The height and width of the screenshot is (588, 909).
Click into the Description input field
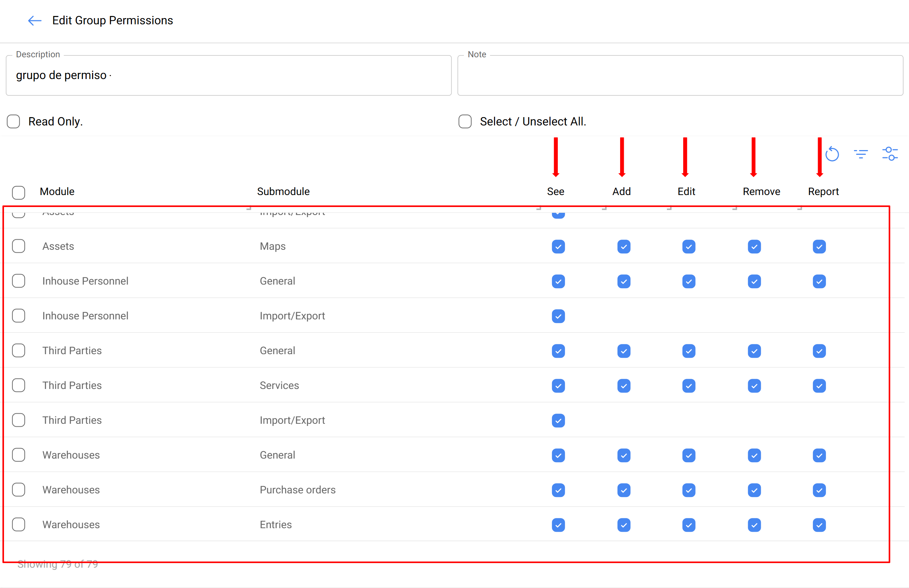[x=229, y=76]
